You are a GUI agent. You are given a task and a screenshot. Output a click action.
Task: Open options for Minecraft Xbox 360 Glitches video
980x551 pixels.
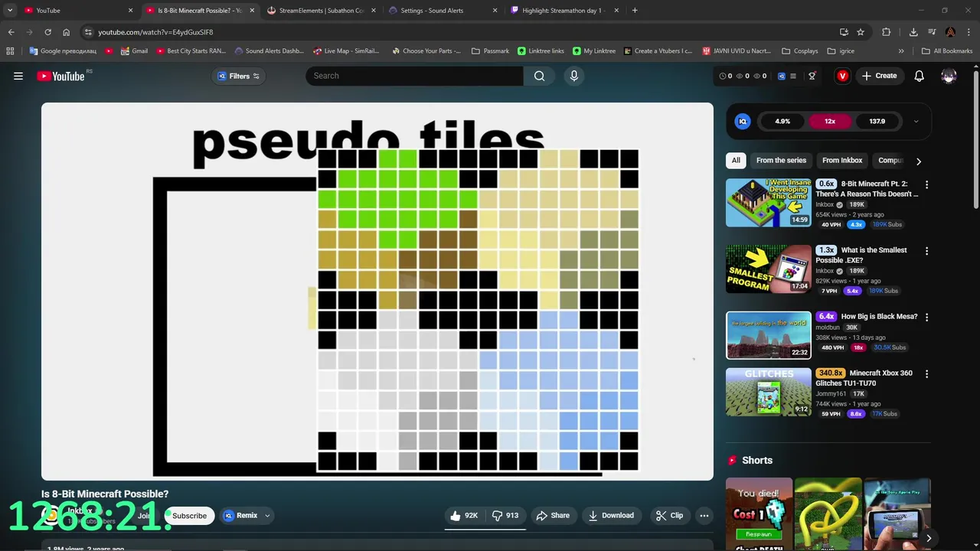(926, 373)
